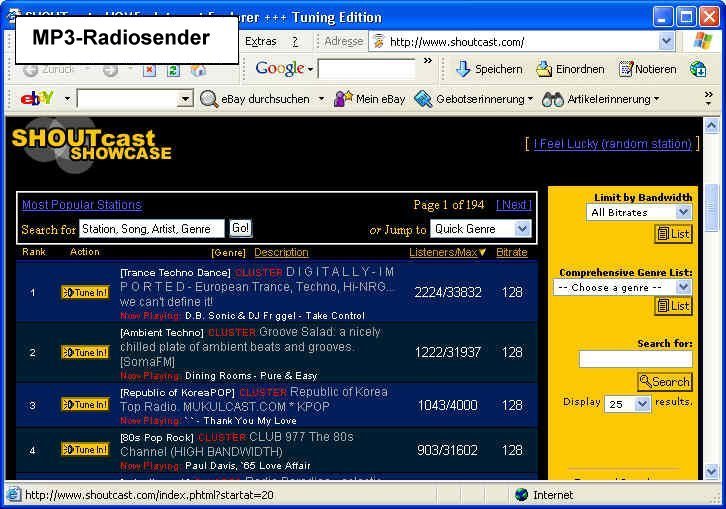Image resolution: width=726 pixels, height=509 pixels.
Task: Open the Display 25 results dropdown
Action: (x=627, y=404)
